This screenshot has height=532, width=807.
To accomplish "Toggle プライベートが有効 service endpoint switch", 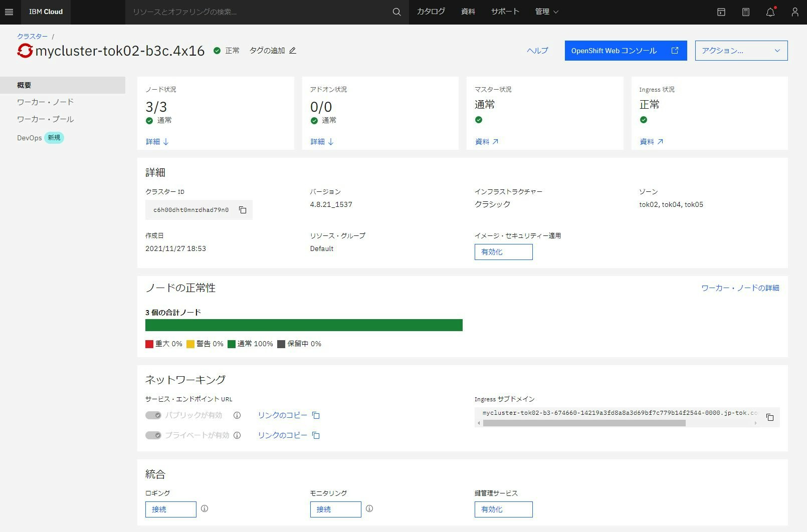I will point(153,435).
